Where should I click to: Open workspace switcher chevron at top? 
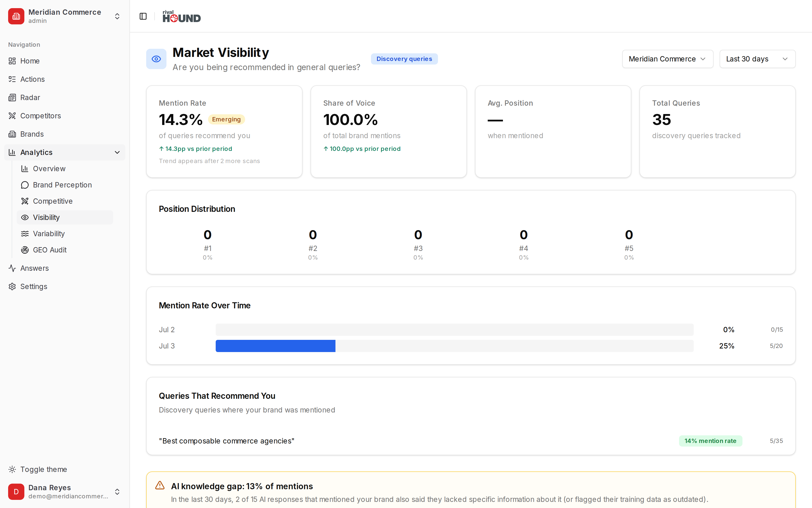click(117, 16)
